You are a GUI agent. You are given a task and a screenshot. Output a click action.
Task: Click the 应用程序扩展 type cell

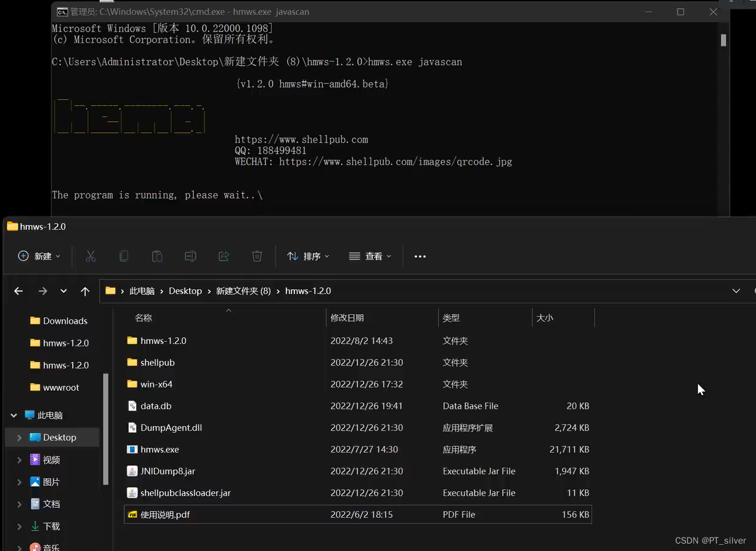click(x=468, y=428)
